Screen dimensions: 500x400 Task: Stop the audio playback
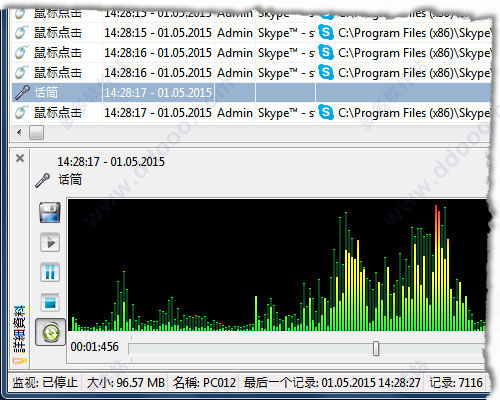coord(50,302)
